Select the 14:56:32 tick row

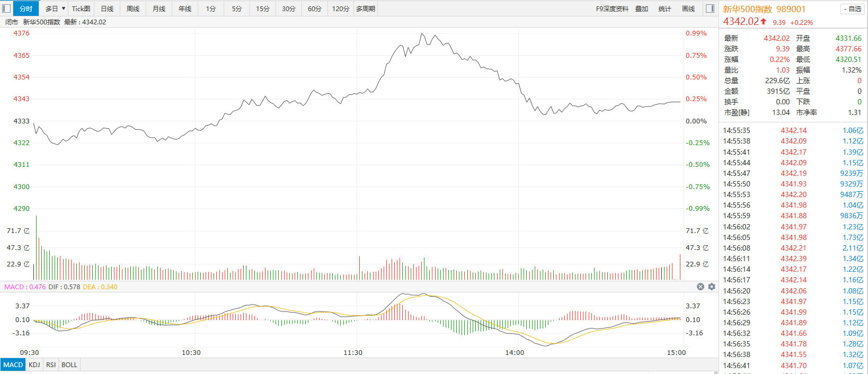[793, 333]
